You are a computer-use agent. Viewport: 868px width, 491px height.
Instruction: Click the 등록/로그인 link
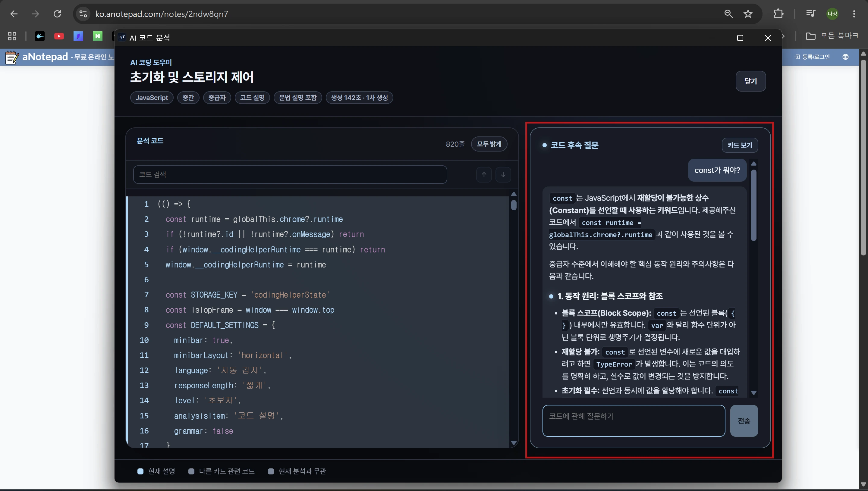pos(812,57)
